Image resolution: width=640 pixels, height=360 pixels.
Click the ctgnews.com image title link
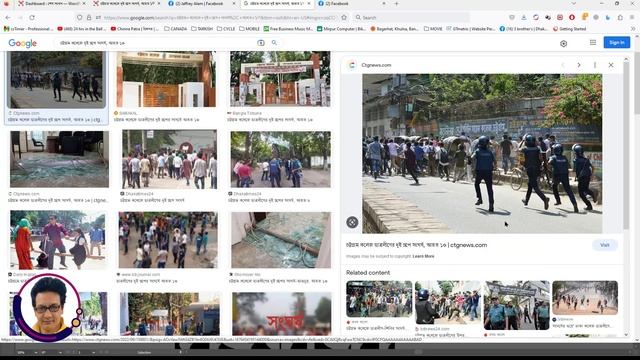(417, 245)
